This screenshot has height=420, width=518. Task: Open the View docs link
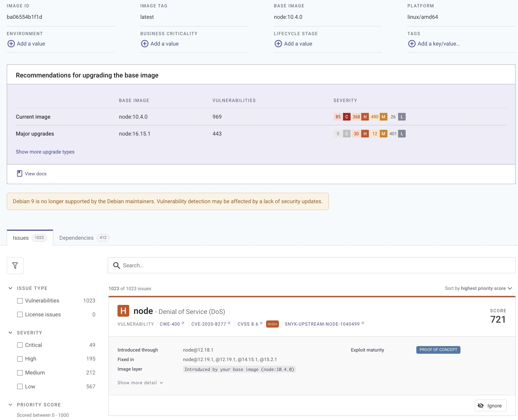click(32, 174)
